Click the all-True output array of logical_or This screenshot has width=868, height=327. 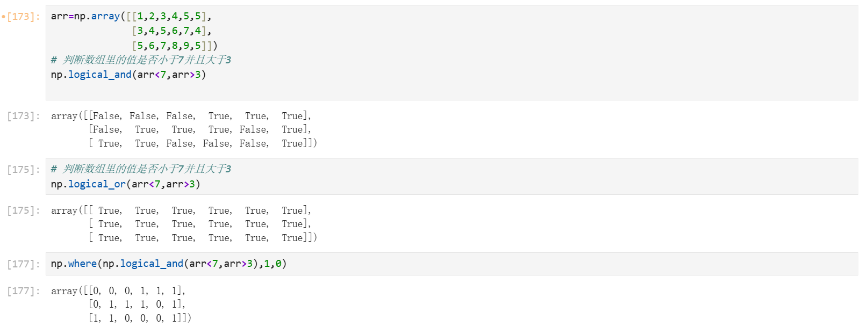click(184, 224)
